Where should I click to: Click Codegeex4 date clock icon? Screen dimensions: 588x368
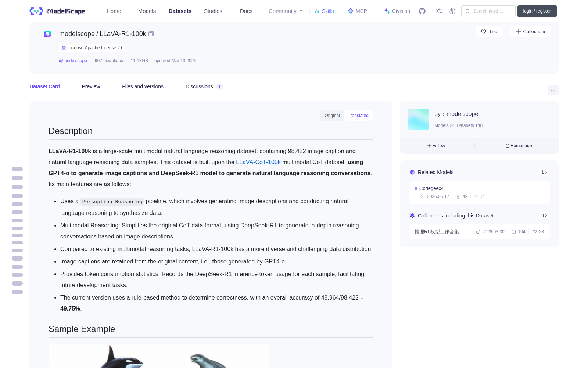tap(423, 197)
